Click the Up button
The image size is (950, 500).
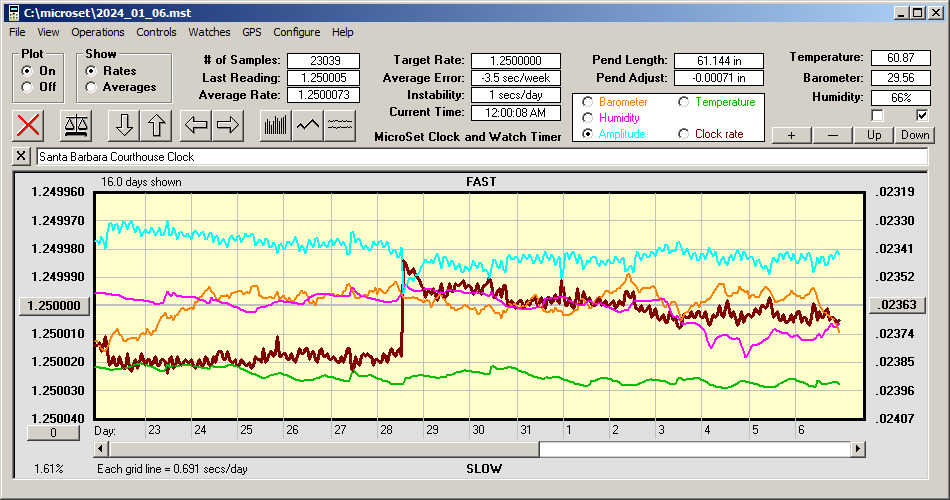pos(874,135)
